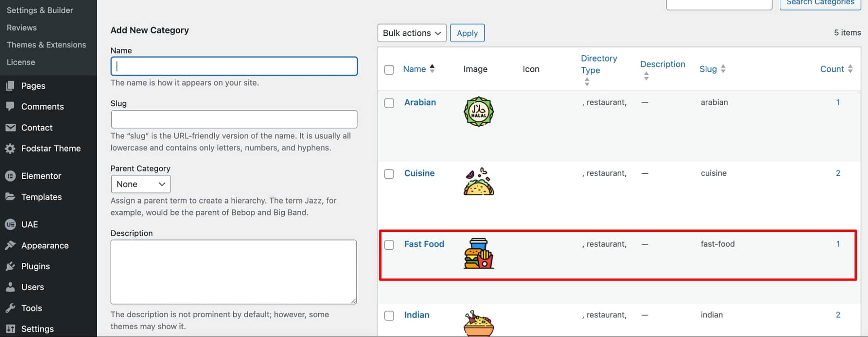Image resolution: width=868 pixels, height=337 pixels.
Task: Open the Tools wrench icon
Action: click(10, 308)
